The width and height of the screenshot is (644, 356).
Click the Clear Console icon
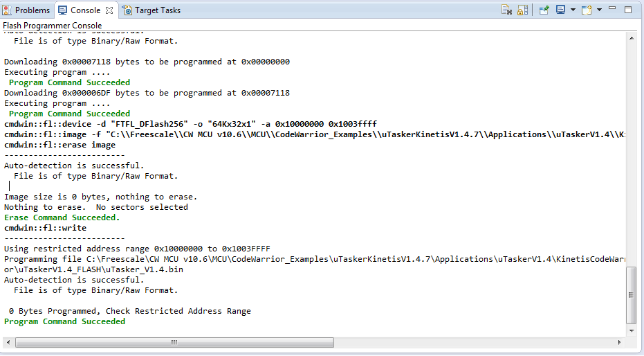point(506,10)
